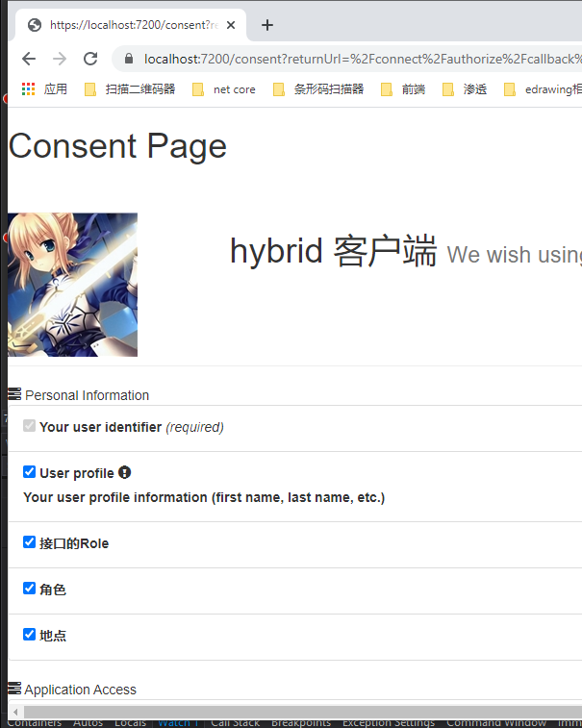
Task: Open a new tab with plus button
Action: pyautogui.click(x=267, y=25)
